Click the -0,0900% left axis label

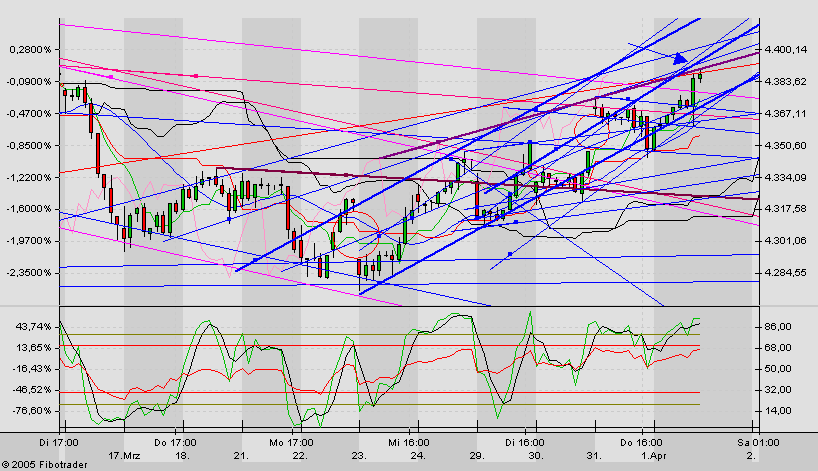tap(29, 82)
